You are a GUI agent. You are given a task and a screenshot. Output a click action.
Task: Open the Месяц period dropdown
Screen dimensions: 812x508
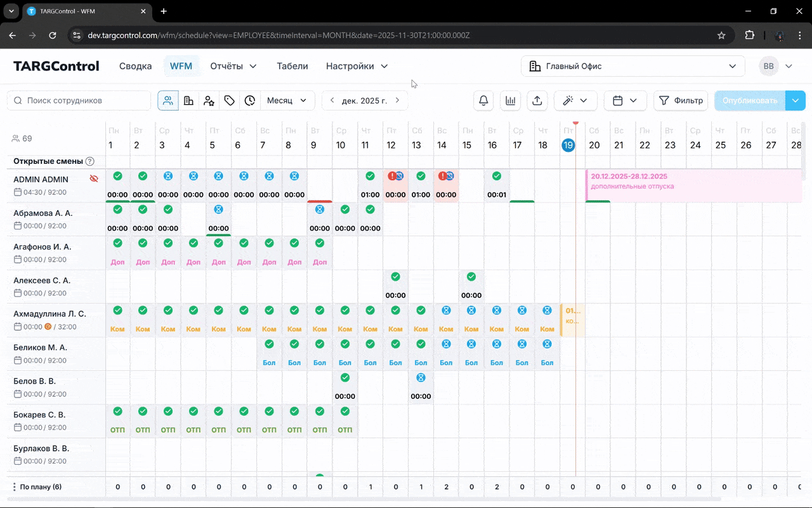pyautogui.click(x=287, y=100)
